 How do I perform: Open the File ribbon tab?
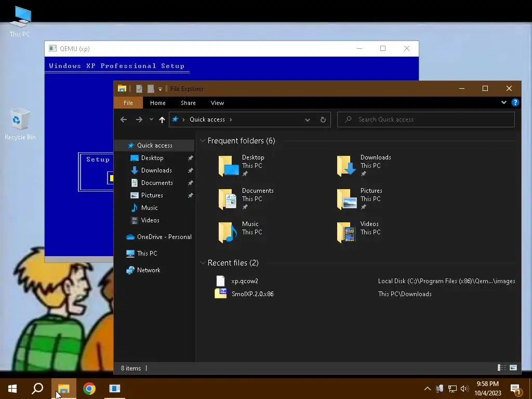[128, 103]
